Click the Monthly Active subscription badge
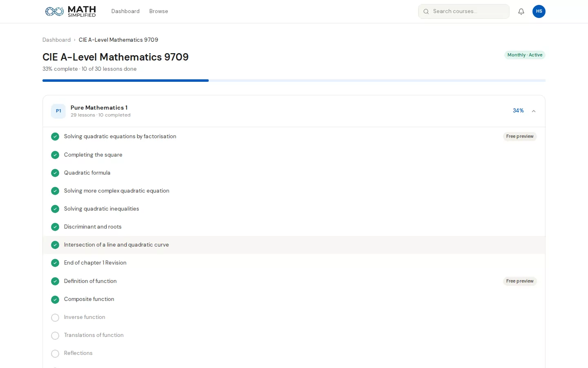588x368 pixels. 525,55
